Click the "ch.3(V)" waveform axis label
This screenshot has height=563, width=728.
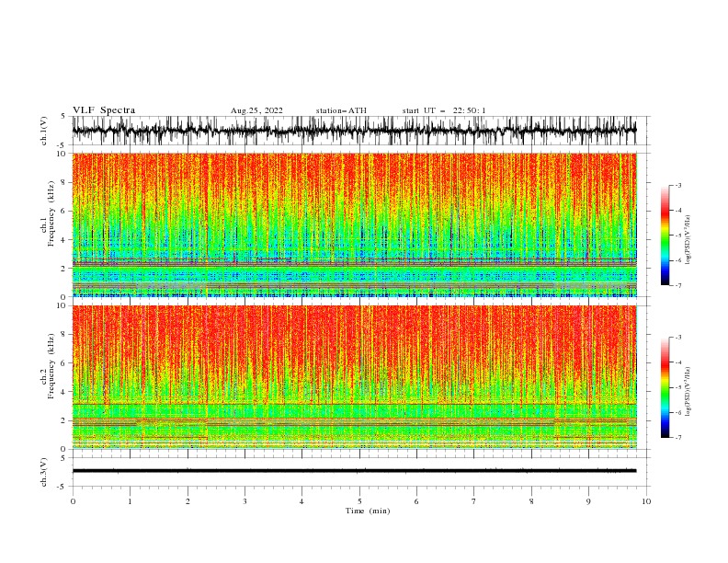click(44, 472)
